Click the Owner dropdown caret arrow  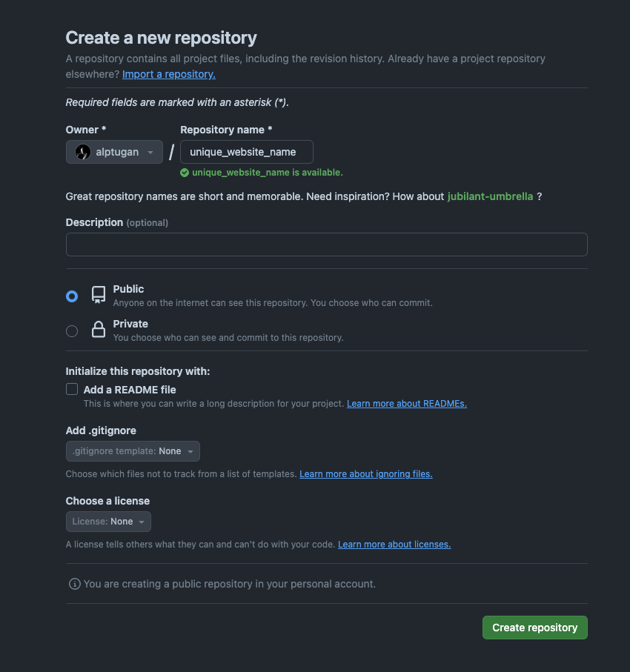point(150,152)
